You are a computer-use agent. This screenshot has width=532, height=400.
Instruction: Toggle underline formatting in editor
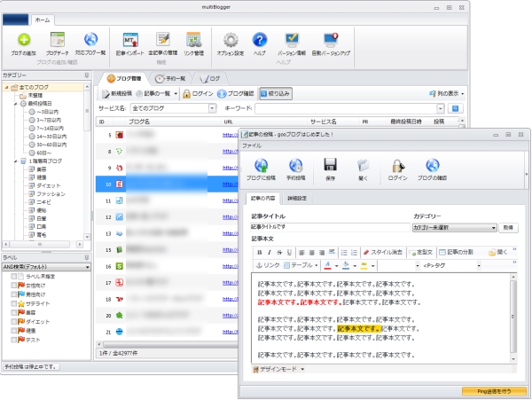289,252
